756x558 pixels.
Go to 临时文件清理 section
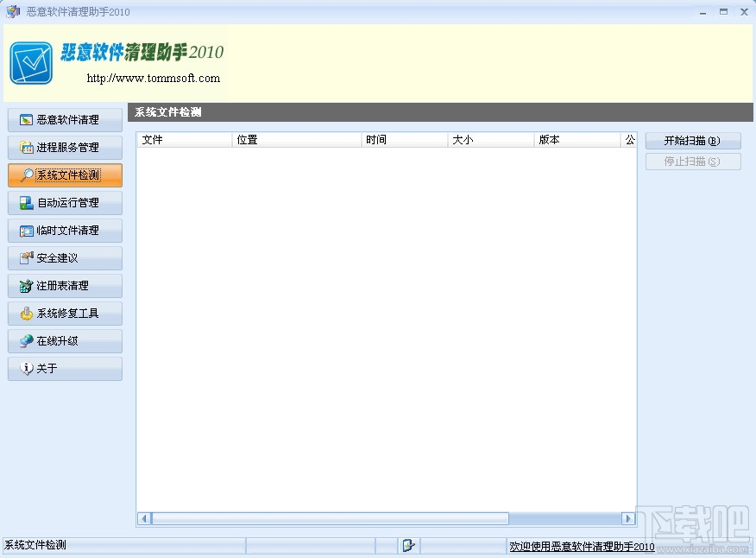(65, 231)
